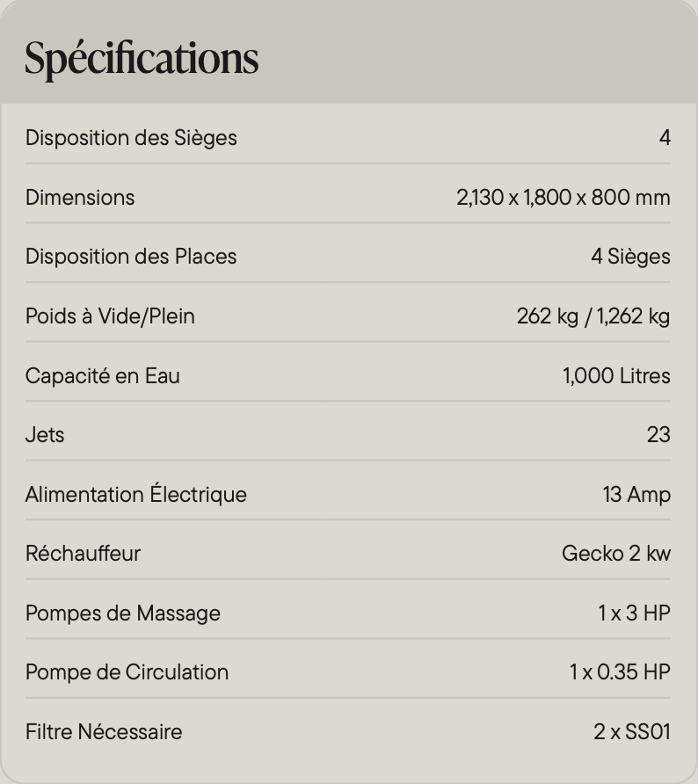Click the 1 x 3 HP massage pump value
Screen dimensions: 698x784
[634, 613]
